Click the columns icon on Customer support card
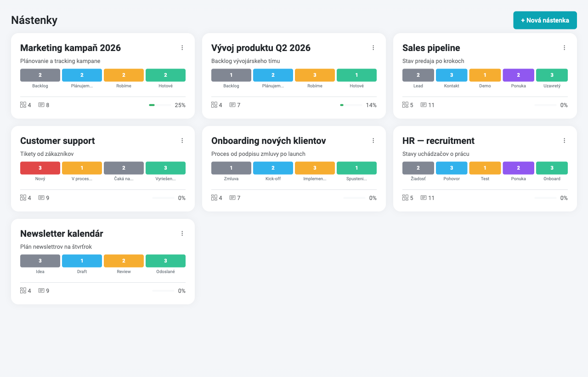The width and height of the screenshot is (588, 377). [23, 198]
